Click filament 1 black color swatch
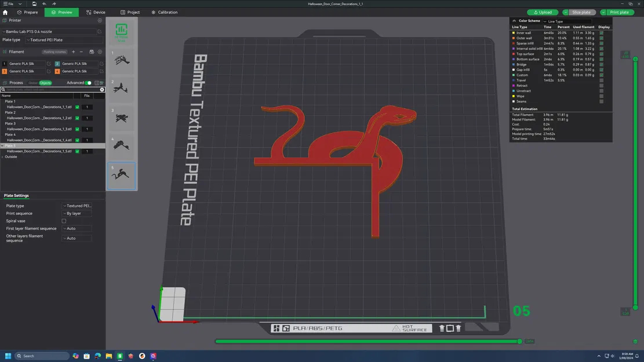 (5, 64)
